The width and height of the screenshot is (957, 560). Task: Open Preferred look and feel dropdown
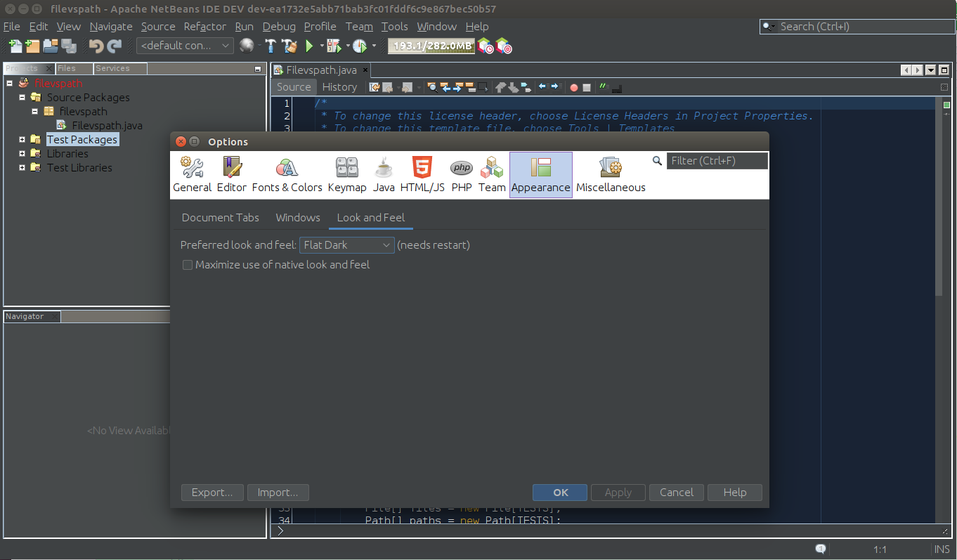pyautogui.click(x=346, y=245)
